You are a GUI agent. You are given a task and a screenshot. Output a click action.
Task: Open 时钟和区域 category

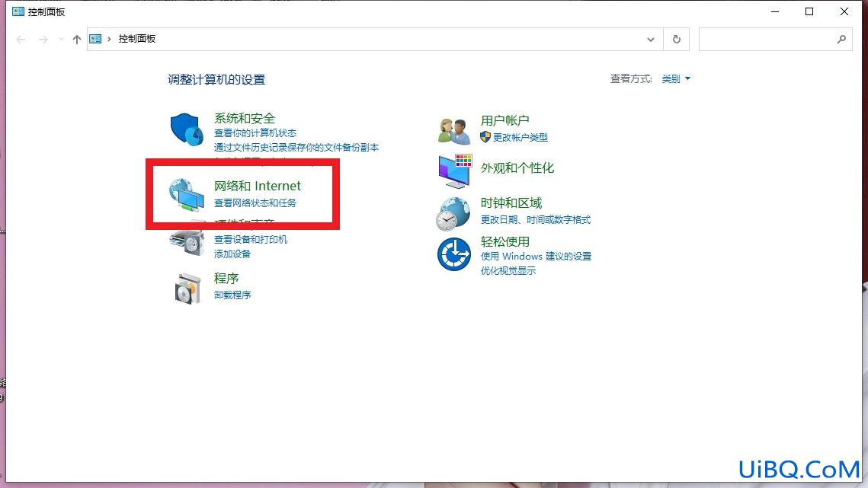(x=511, y=203)
